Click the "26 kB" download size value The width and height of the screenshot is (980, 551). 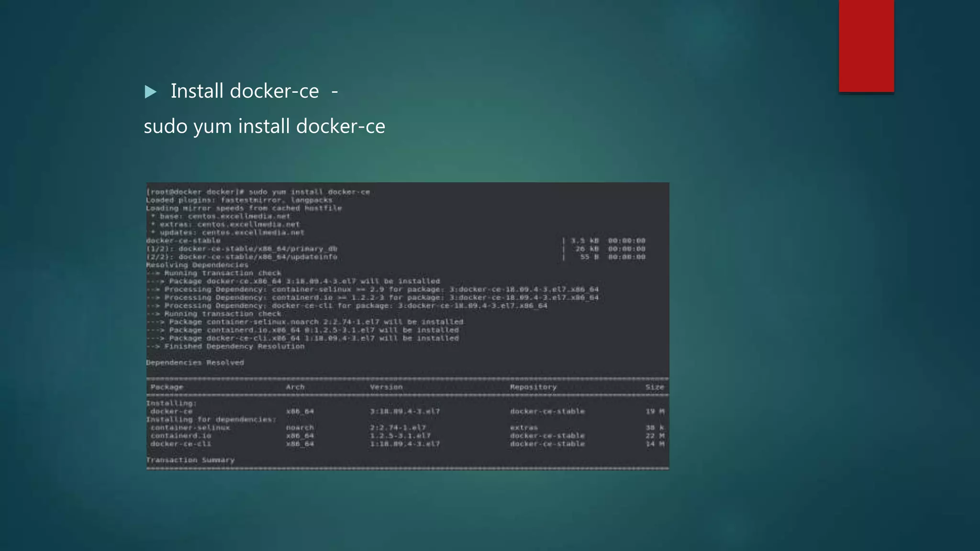pyautogui.click(x=587, y=249)
